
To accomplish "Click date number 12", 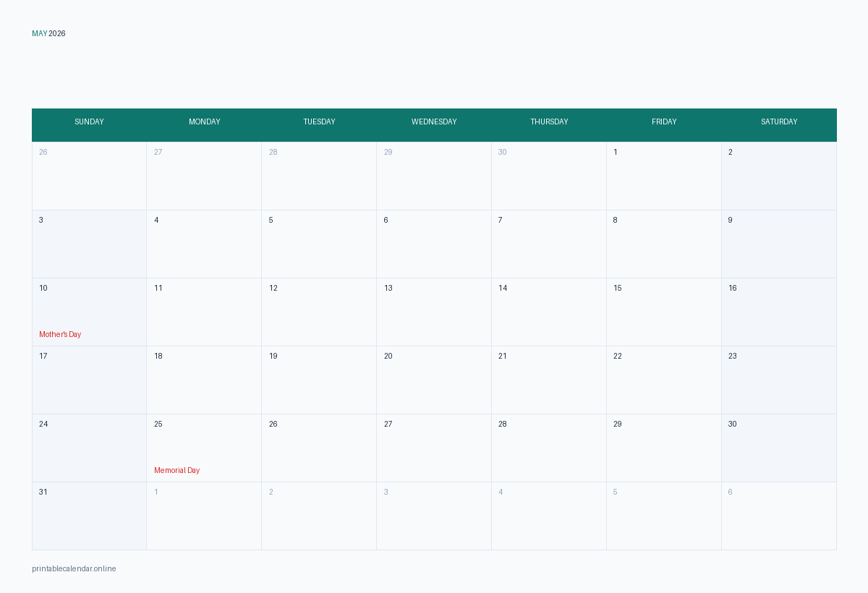I will [x=273, y=289].
